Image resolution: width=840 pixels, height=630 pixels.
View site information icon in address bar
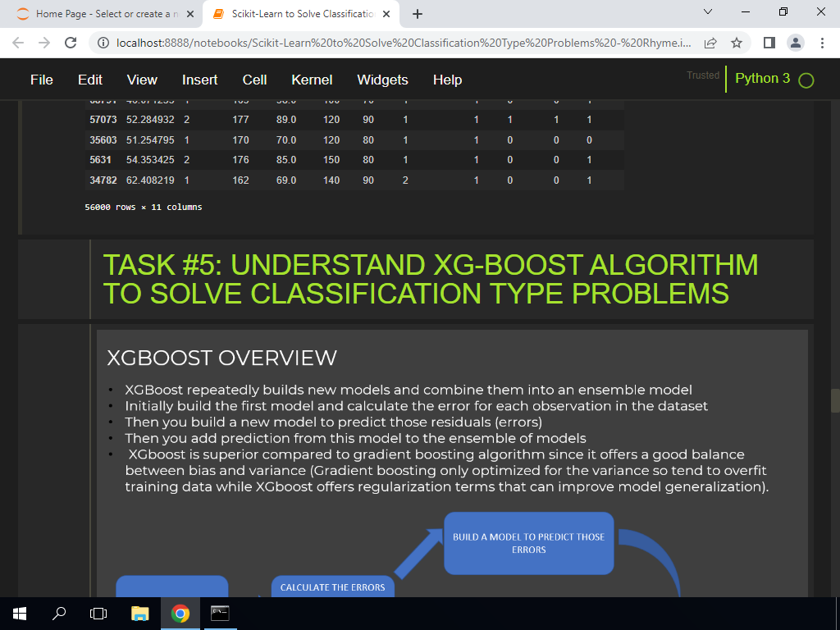[x=104, y=43]
